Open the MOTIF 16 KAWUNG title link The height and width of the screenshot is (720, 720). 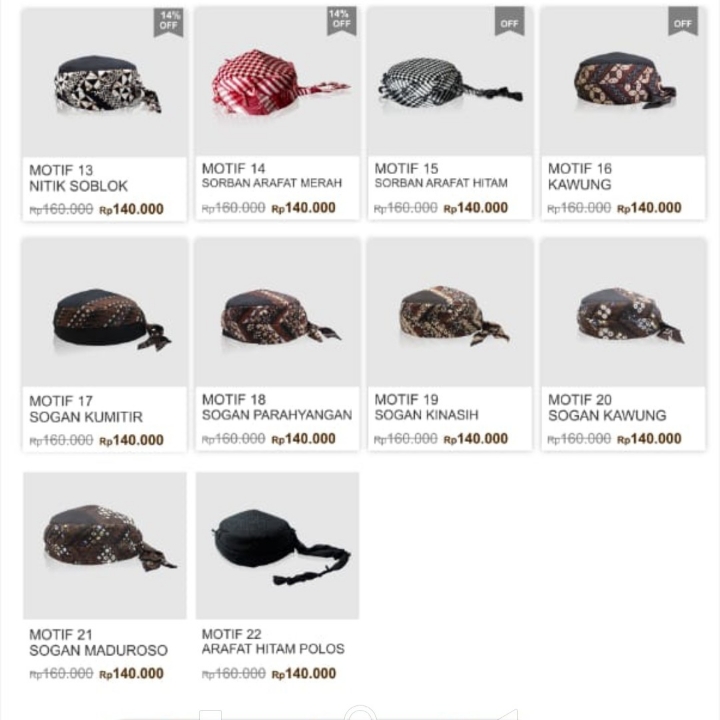click(580, 177)
